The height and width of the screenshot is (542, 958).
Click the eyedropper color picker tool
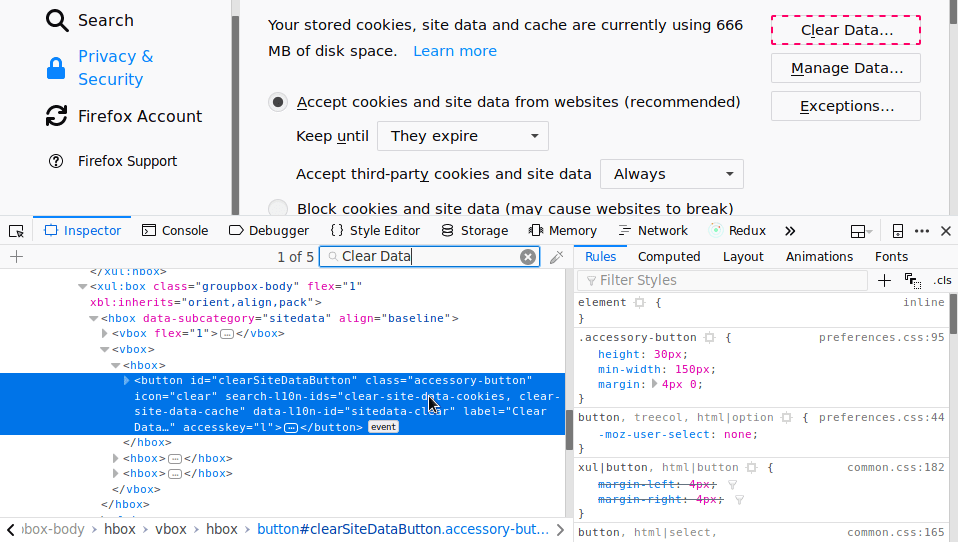coord(556,257)
